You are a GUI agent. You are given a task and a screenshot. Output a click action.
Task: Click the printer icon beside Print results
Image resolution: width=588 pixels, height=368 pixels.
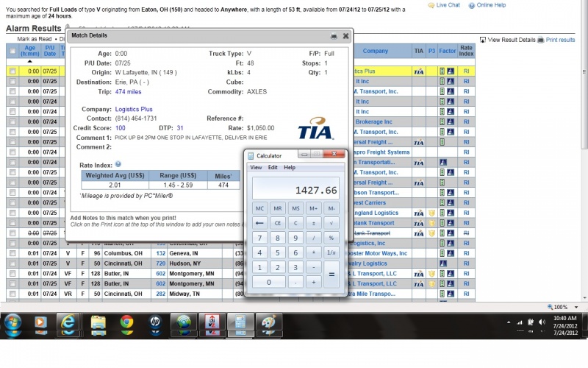click(x=540, y=40)
